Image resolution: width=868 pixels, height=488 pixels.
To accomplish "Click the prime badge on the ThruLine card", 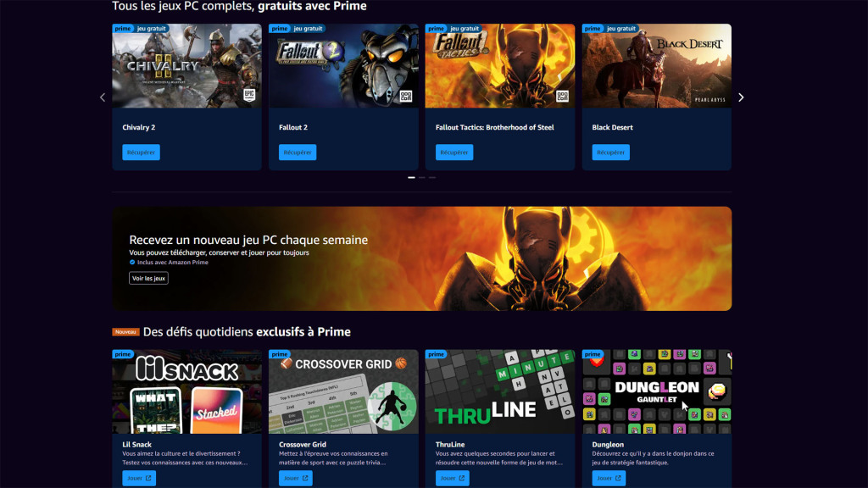I will (x=437, y=354).
